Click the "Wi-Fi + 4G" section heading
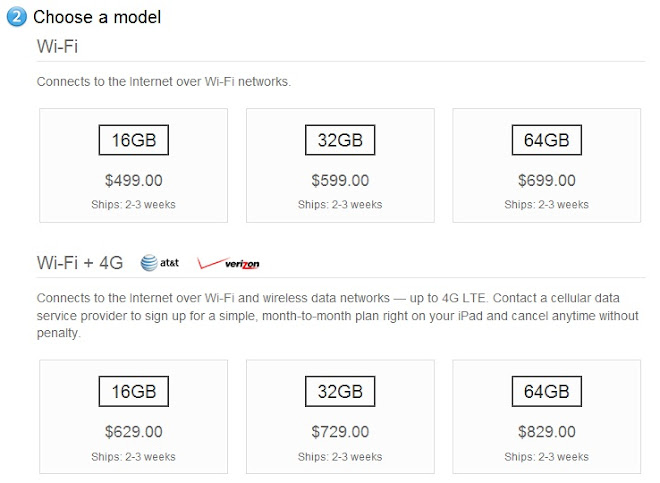This screenshot has width=660, height=483. pos(80,263)
